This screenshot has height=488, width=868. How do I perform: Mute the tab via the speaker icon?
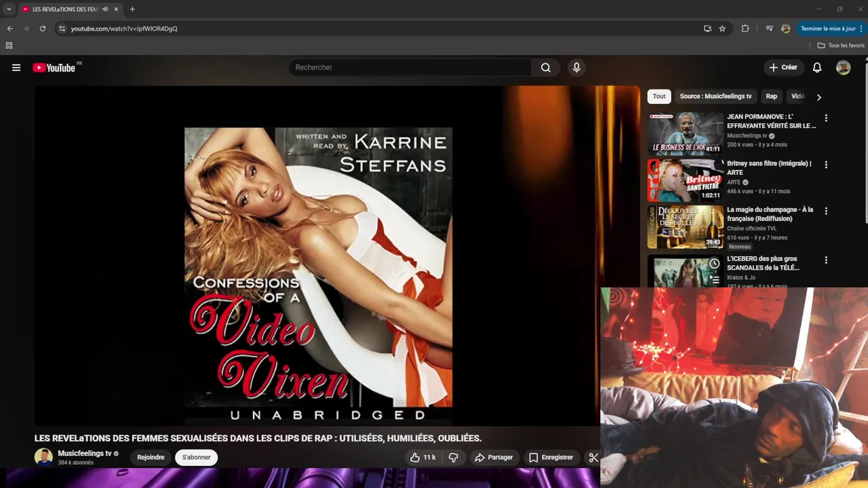(104, 9)
